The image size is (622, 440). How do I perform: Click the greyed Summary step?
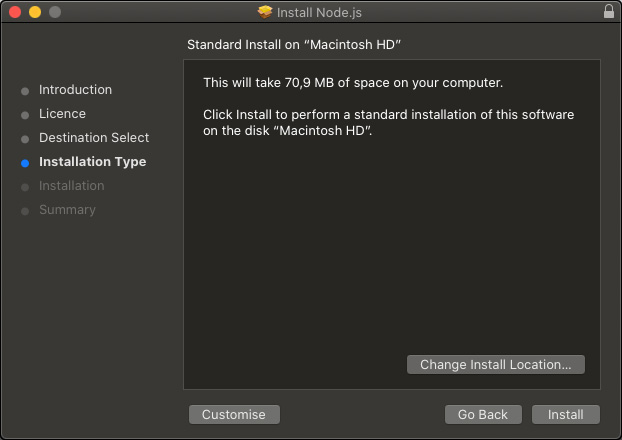pyautogui.click(x=67, y=210)
